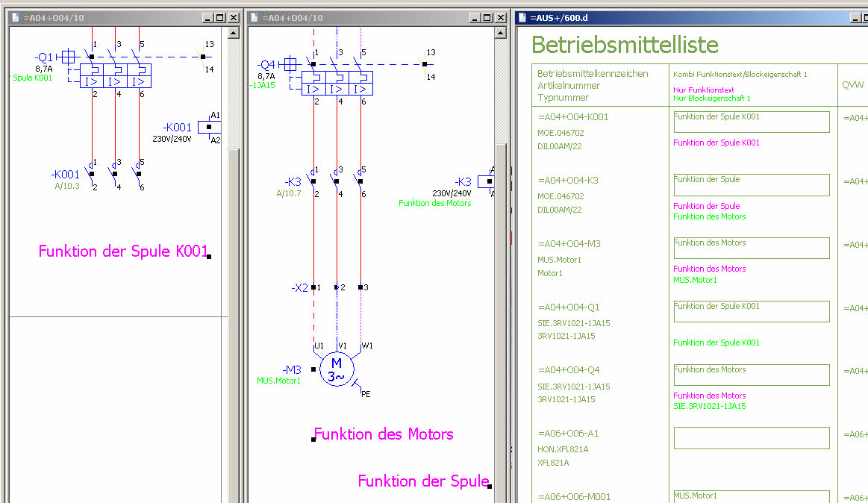Select the large magenta text Funktion des Motors
This screenshot has width=868, height=503.
click(384, 434)
